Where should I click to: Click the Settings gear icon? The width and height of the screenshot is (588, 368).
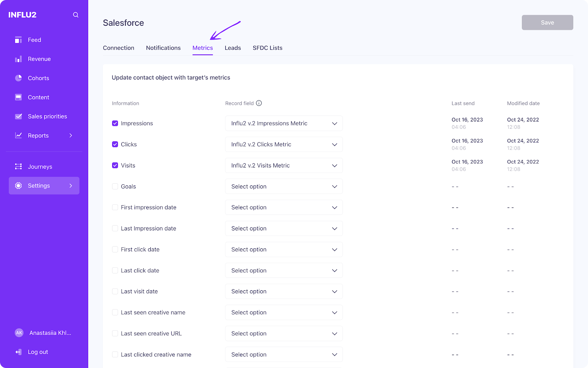click(18, 186)
